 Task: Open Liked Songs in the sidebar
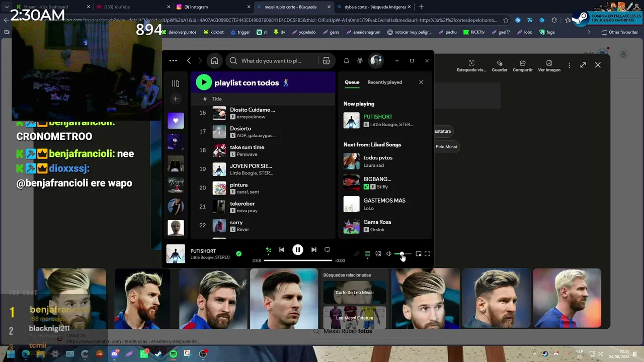point(176,121)
